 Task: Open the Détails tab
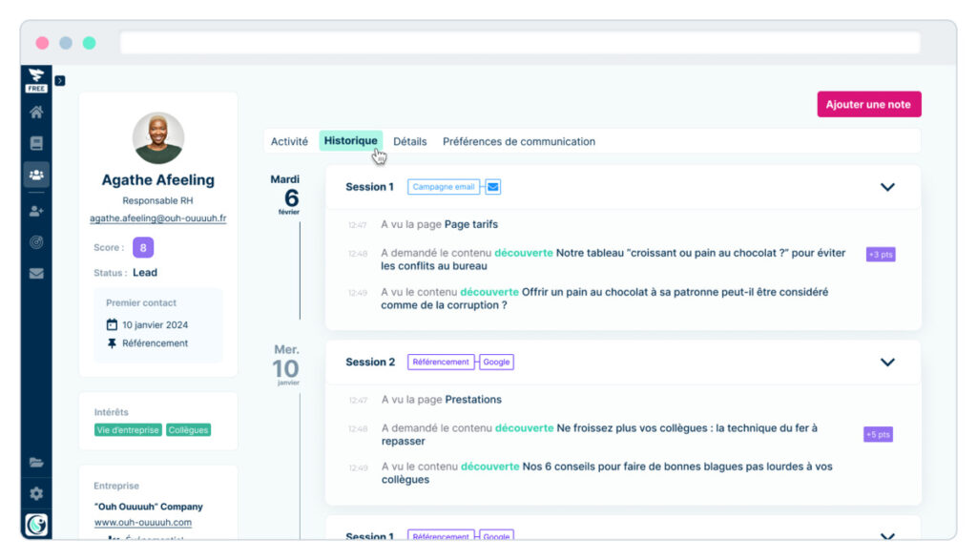pos(410,141)
